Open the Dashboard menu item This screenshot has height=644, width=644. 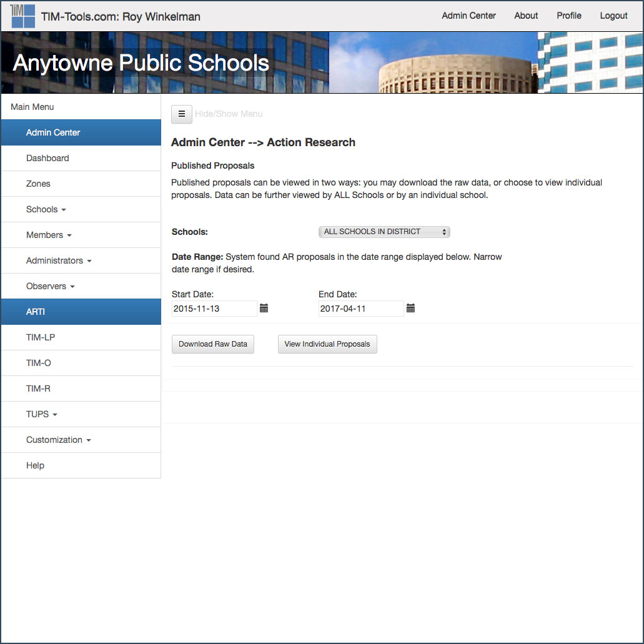click(x=81, y=158)
